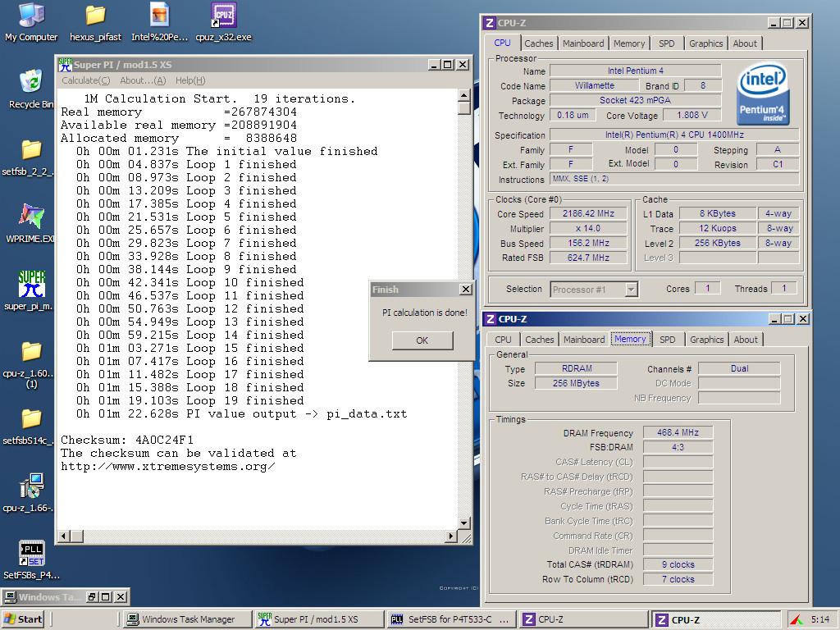Image resolution: width=840 pixels, height=630 pixels.
Task: Open Calculate menu in Super PI
Action: 85,80
